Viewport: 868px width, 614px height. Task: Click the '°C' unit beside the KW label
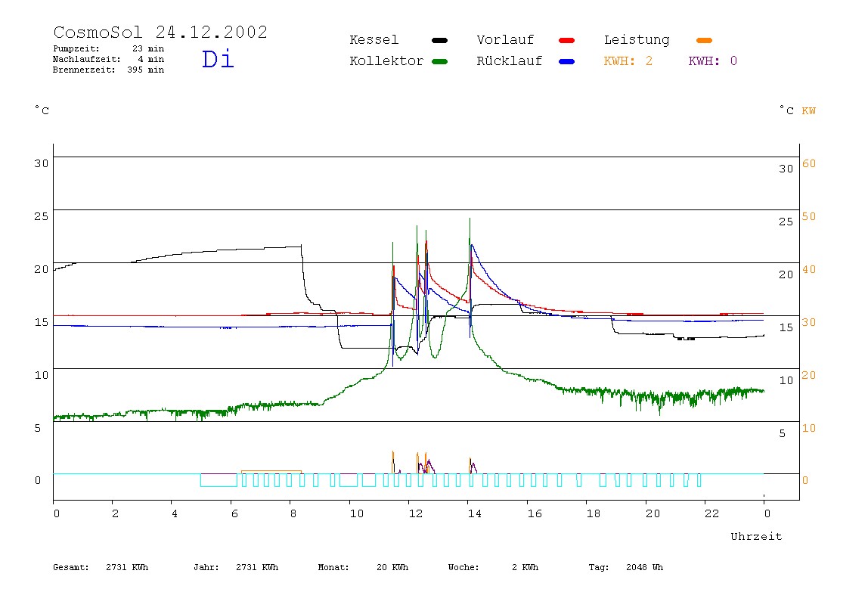(786, 110)
